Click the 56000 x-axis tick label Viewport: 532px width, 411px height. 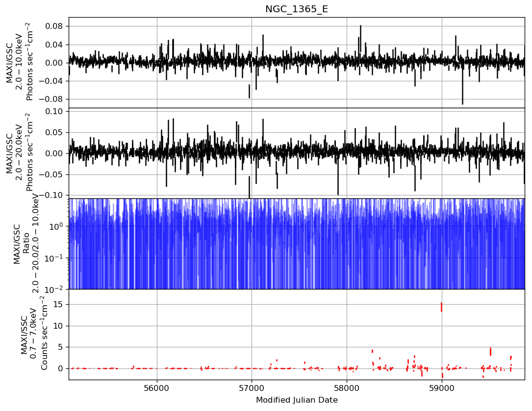tap(157, 388)
